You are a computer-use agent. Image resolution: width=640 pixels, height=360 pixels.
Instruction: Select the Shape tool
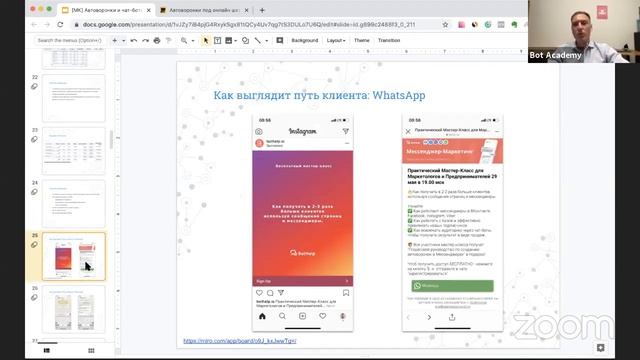point(245,40)
